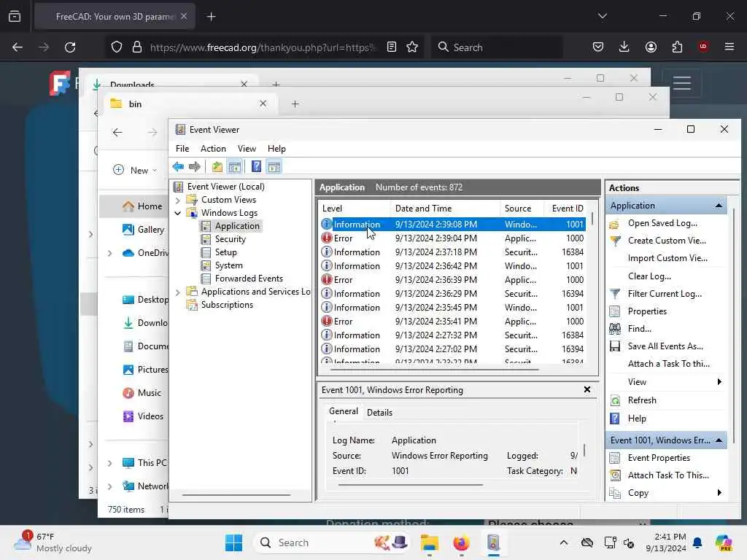Viewport: 747px width, 560px height.
Task: Switch to the General tab
Action: coord(343,411)
